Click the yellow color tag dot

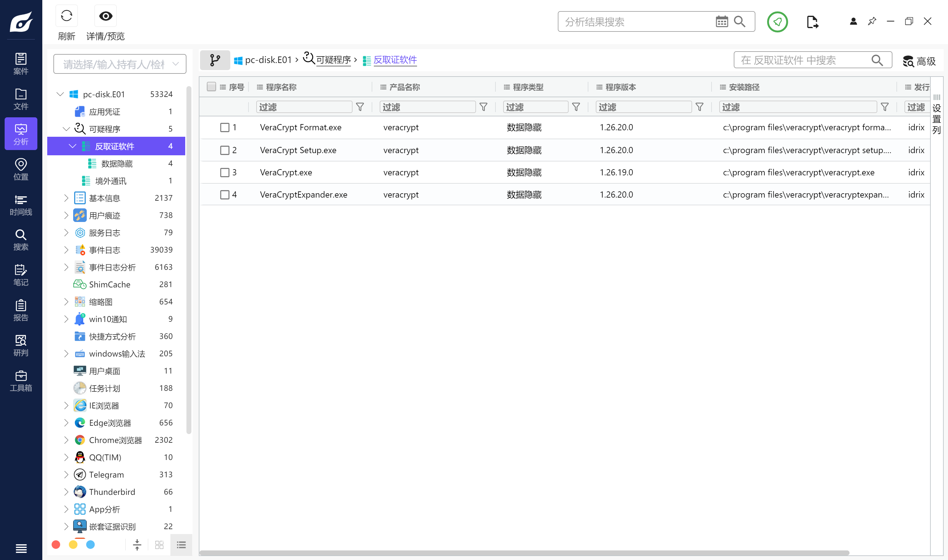pos(73,545)
